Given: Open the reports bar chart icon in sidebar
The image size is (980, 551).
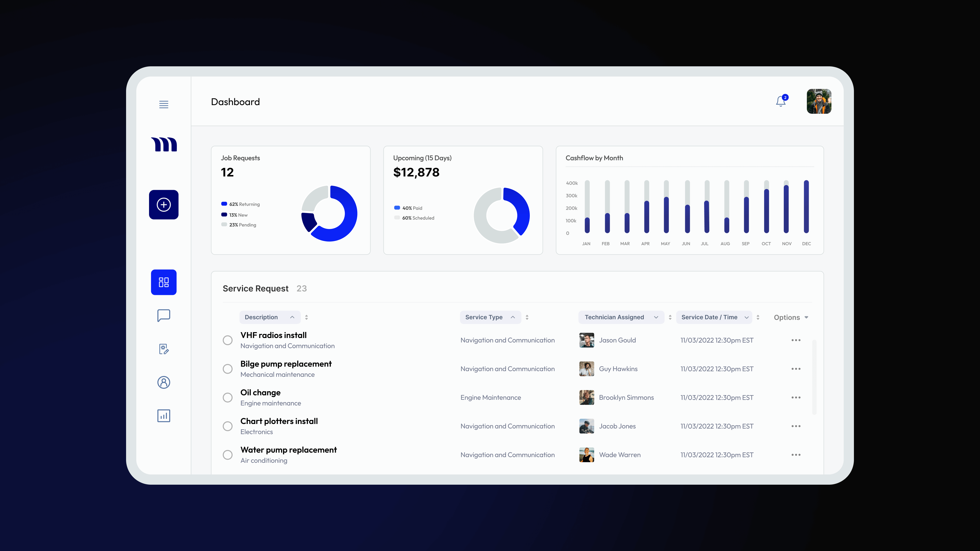Looking at the screenshot, I should pyautogui.click(x=164, y=416).
